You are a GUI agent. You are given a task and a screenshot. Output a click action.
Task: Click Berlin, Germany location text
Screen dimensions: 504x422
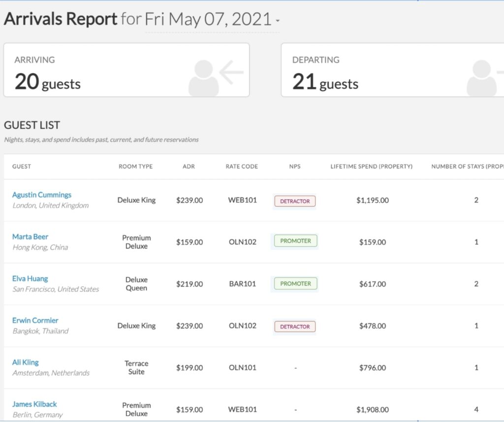coord(37,415)
